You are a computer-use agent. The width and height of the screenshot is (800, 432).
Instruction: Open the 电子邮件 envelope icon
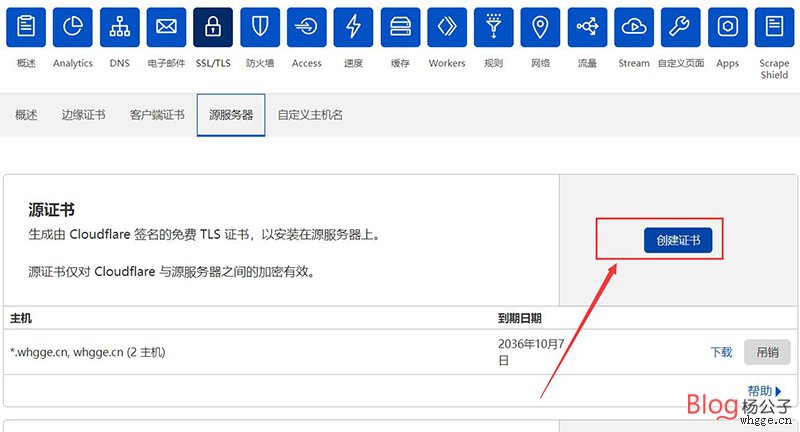tap(166, 27)
